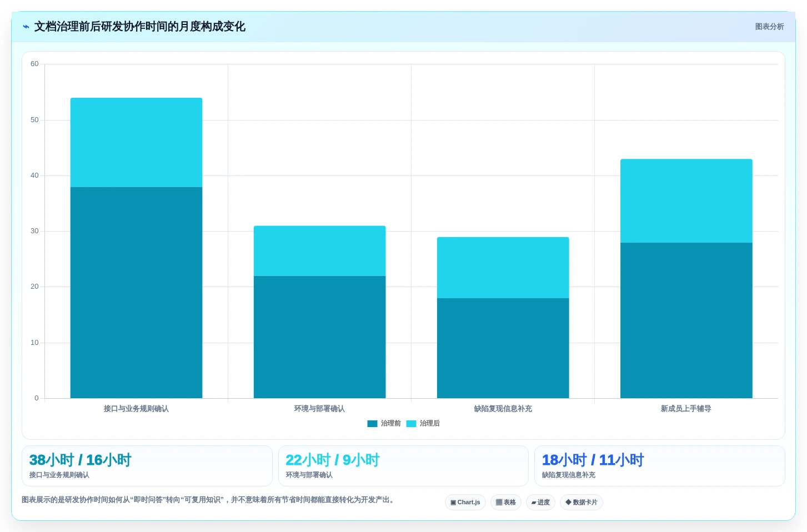Screen dimensions: 807x532
Task: Select the 表格 tag chip
Action: [x=506, y=503]
